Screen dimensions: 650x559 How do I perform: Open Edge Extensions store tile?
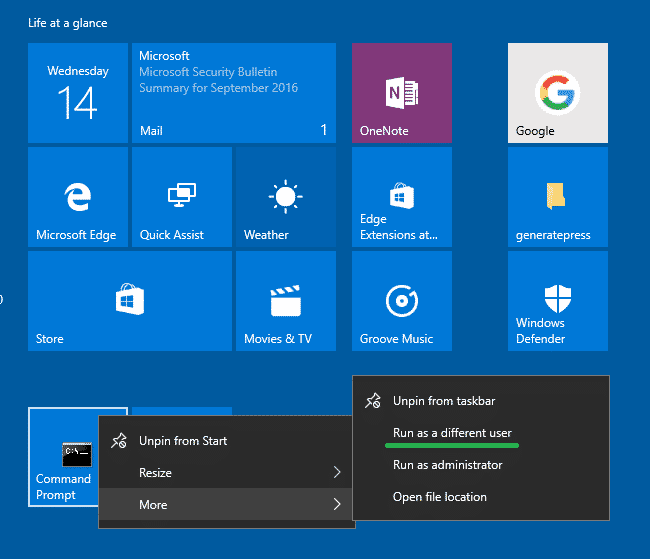coord(402,197)
